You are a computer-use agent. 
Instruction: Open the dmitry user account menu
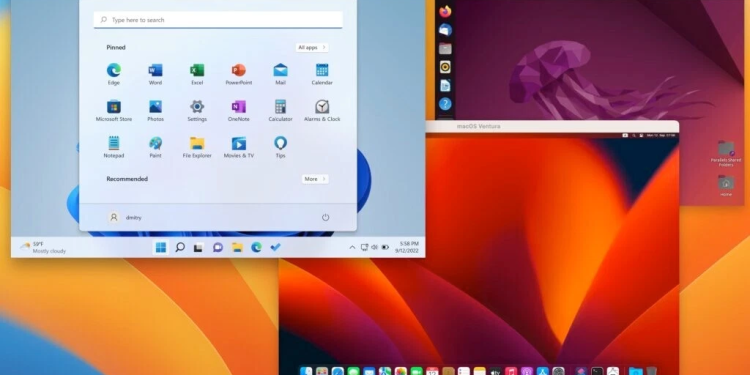[125, 217]
